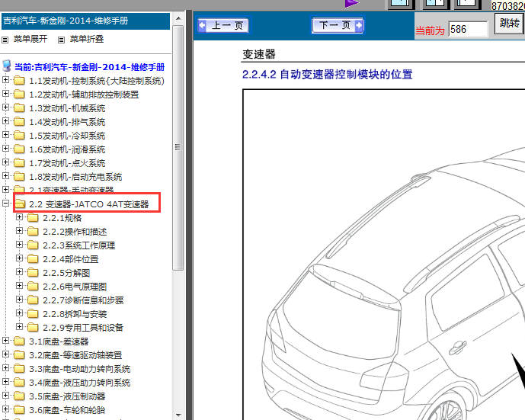Click the folder icon of 2.2.9专用工具和设备
The image size is (525, 420).
tap(33, 328)
